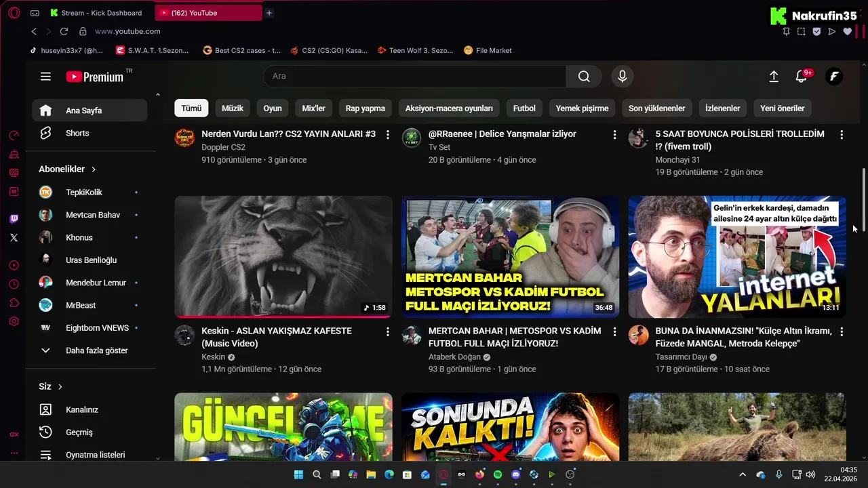
Task: Open options menu for Keskin music video
Action: [x=388, y=331]
